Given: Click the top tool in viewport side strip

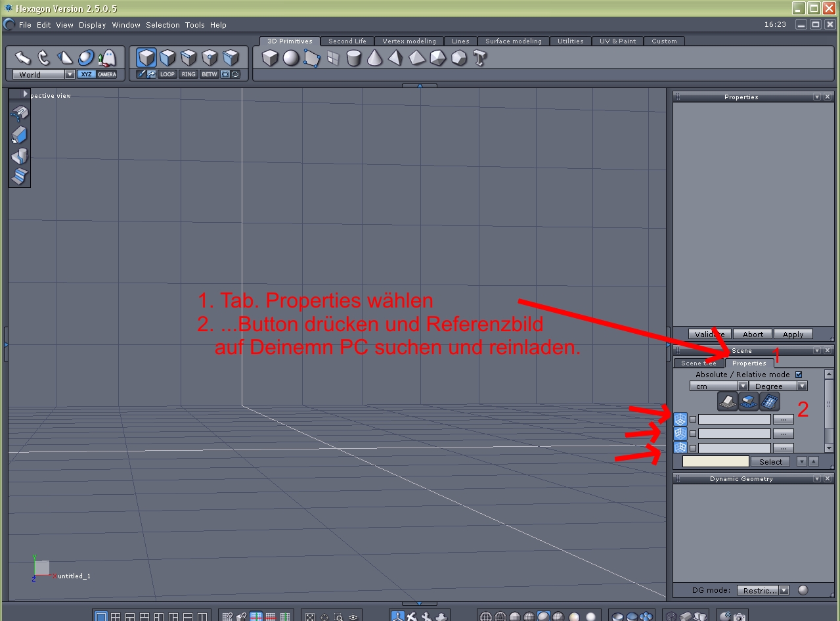Looking at the screenshot, I should (x=20, y=114).
